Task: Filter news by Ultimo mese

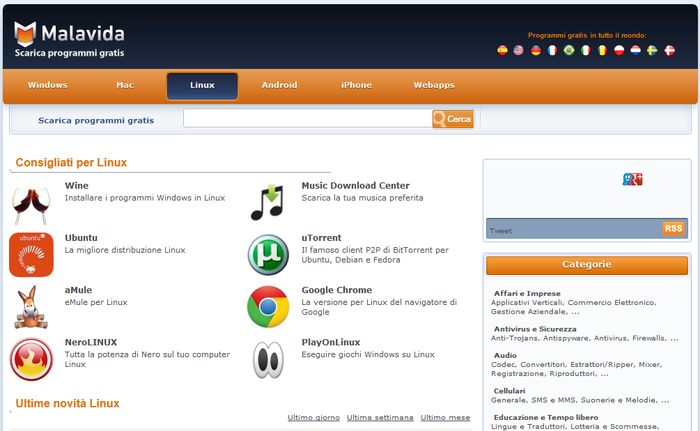Action: point(445,417)
